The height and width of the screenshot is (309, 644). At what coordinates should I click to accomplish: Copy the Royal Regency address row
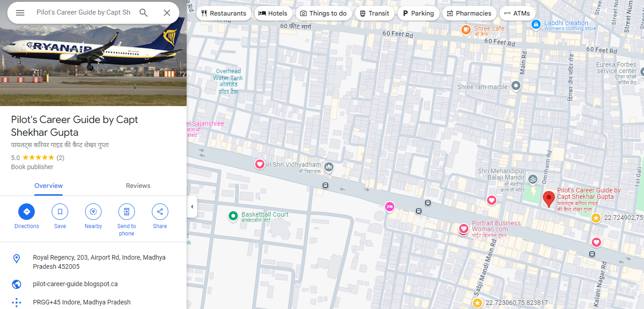pos(93,262)
